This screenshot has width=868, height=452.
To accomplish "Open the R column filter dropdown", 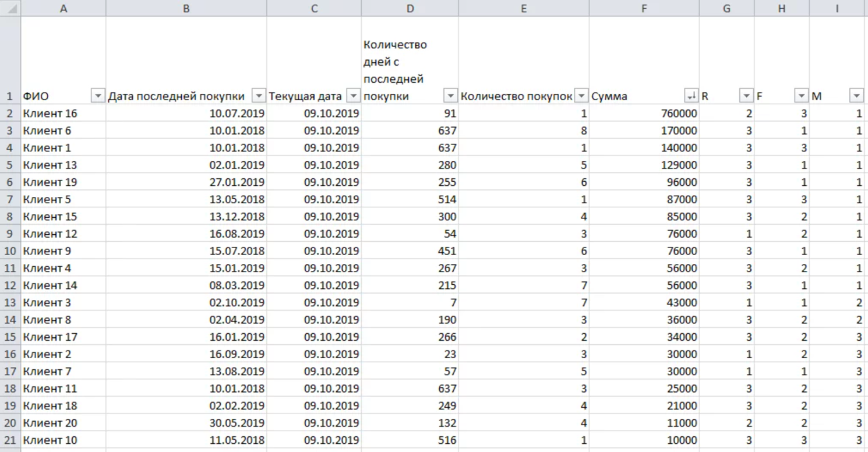I will (x=746, y=96).
